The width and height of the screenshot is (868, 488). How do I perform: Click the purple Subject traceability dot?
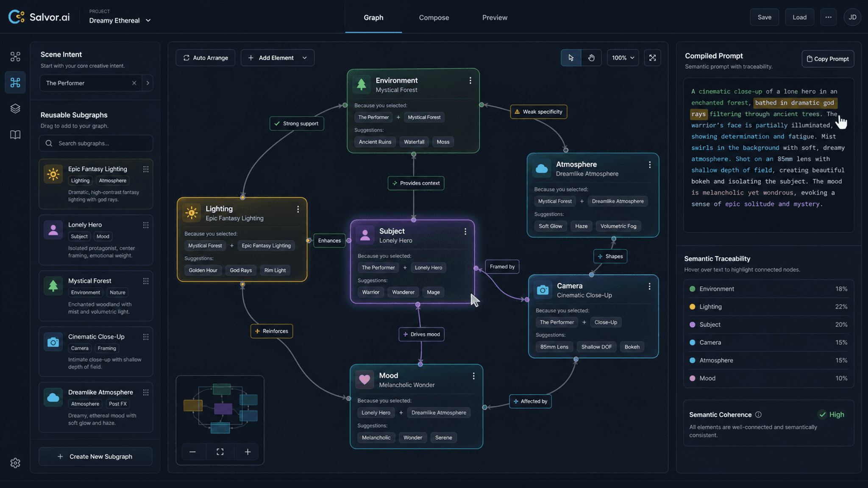point(693,324)
